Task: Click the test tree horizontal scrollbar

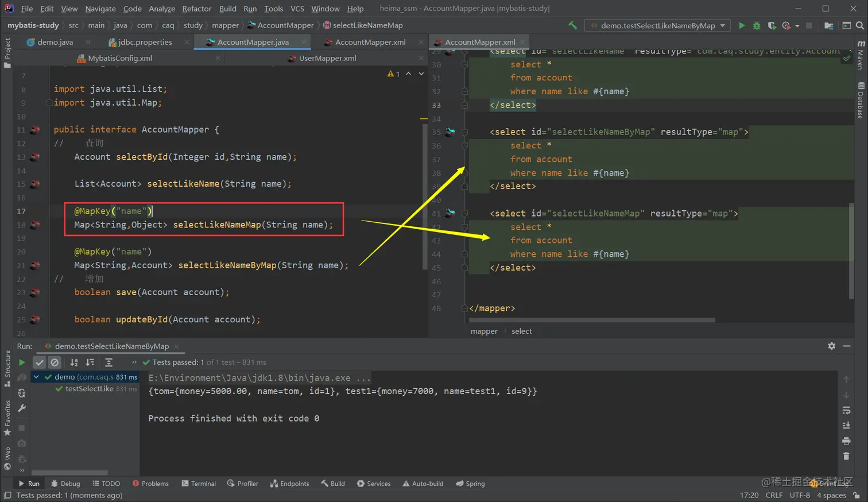Action: pyautogui.click(x=69, y=472)
